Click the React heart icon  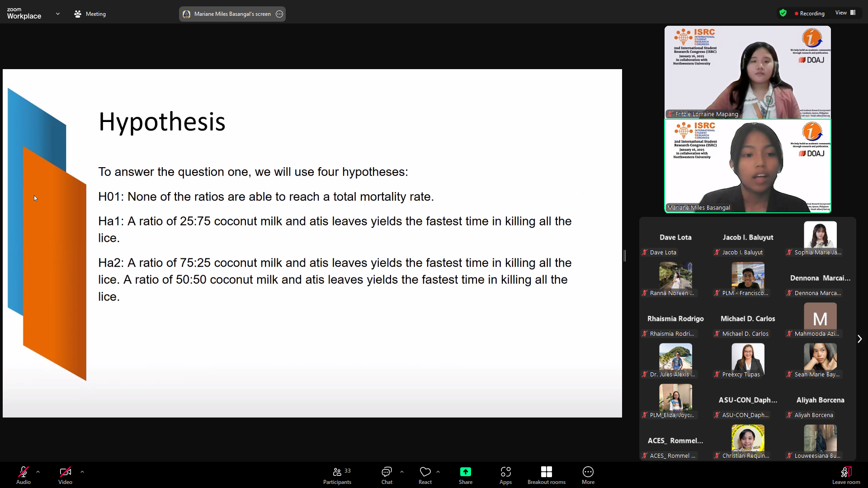(425, 472)
